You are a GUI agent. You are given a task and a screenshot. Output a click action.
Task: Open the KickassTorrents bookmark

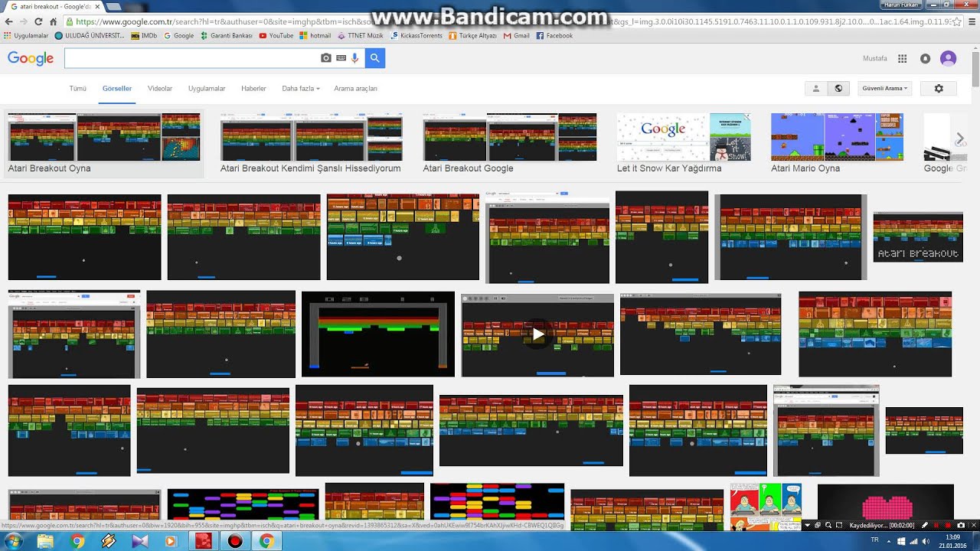click(x=416, y=35)
